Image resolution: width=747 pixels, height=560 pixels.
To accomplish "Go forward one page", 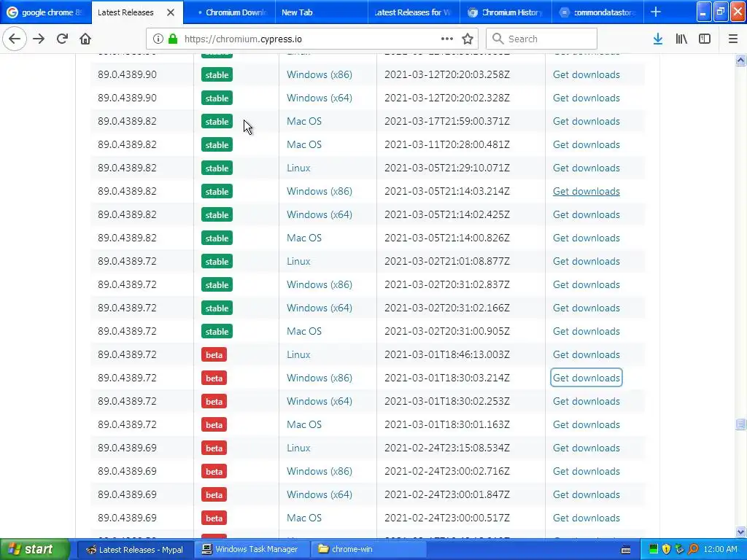I will (x=39, y=39).
